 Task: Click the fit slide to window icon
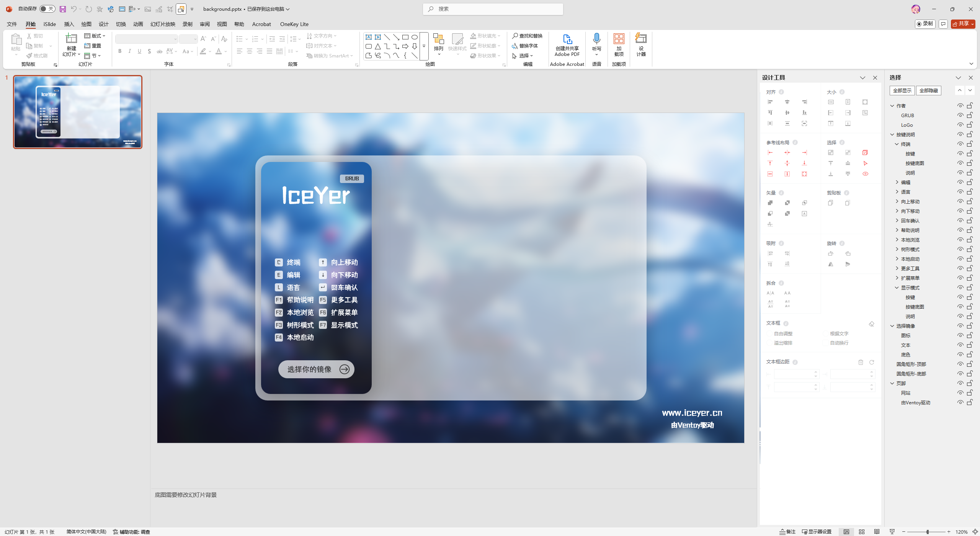pyautogui.click(x=975, y=532)
